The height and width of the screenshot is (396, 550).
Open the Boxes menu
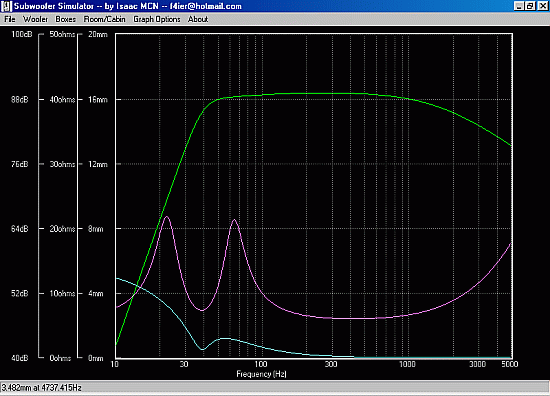pyautogui.click(x=66, y=19)
